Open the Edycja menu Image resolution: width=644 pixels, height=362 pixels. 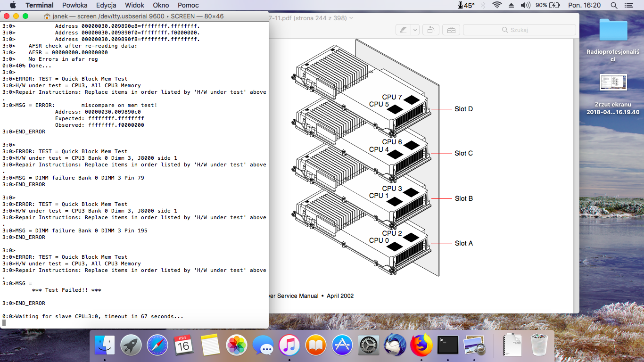106,5
